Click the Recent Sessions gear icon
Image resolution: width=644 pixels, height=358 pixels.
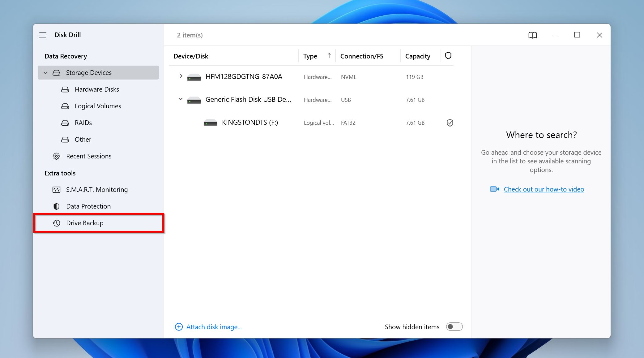coord(56,156)
